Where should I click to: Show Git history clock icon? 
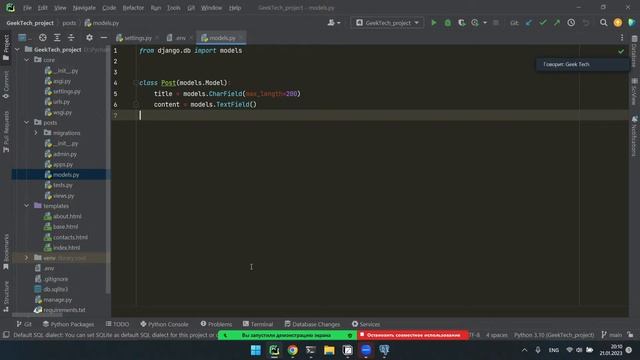point(571,23)
